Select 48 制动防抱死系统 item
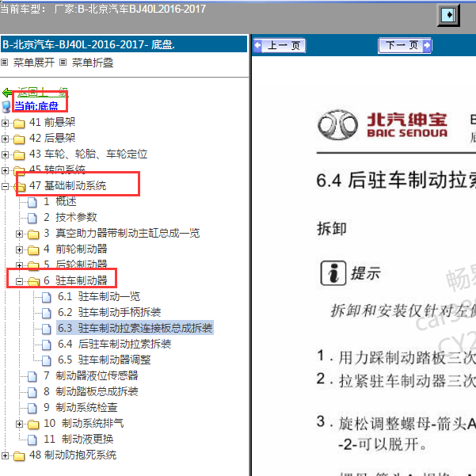Viewport: 476px width, 476px height. tap(73, 455)
